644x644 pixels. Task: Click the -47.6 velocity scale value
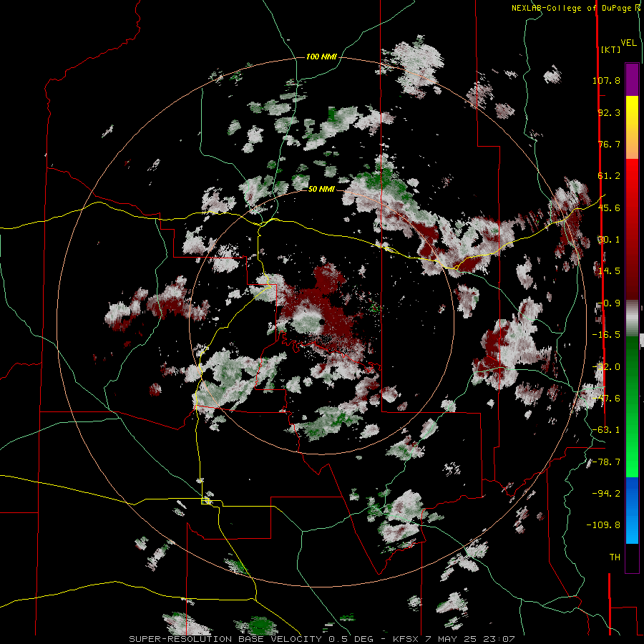tap(606, 399)
